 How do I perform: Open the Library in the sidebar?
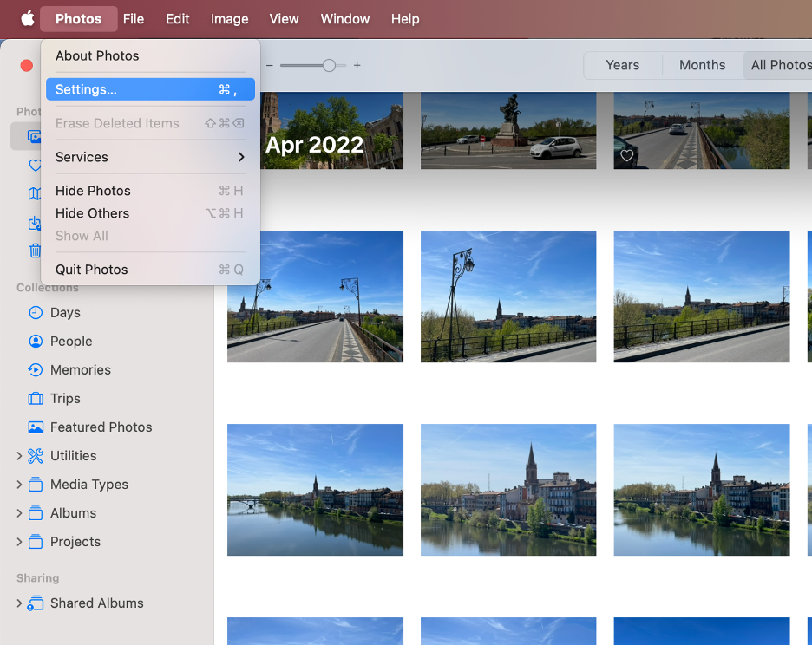[35, 136]
